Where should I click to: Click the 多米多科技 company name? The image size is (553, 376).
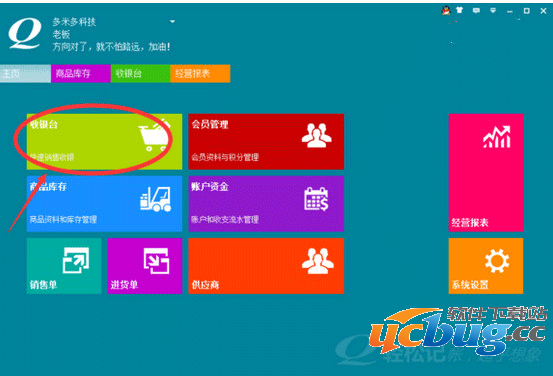74,22
